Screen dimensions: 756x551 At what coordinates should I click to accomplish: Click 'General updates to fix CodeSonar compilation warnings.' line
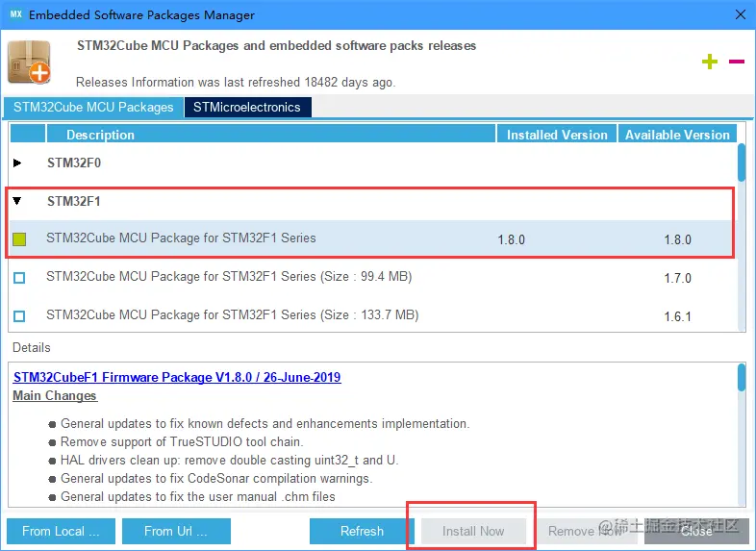pyautogui.click(x=216, y=478)
